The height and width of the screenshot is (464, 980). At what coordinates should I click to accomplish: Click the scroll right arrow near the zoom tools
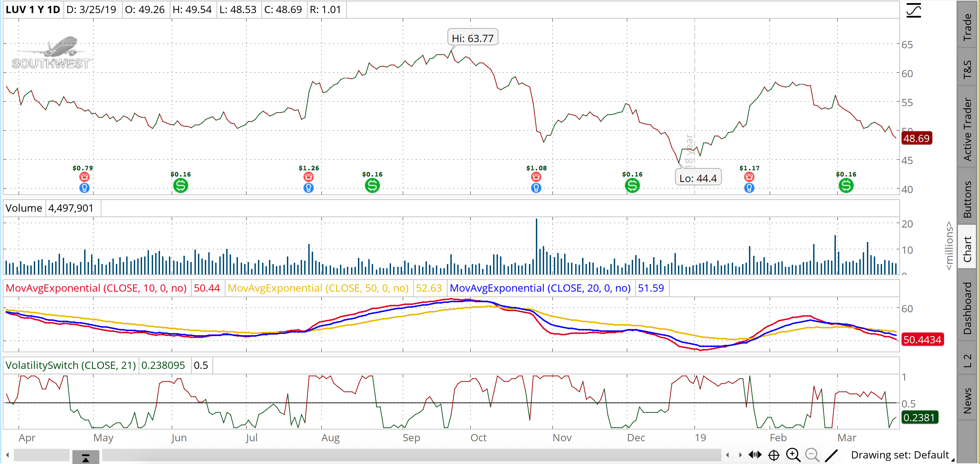740,454
